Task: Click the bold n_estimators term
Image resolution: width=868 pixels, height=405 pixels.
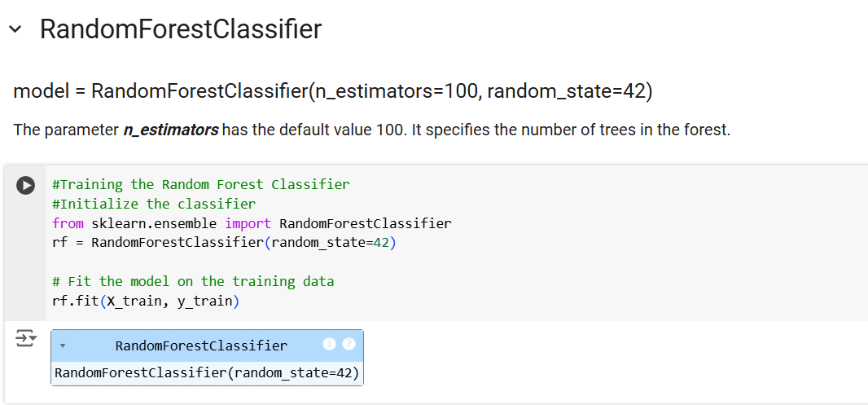Action: 170,130
